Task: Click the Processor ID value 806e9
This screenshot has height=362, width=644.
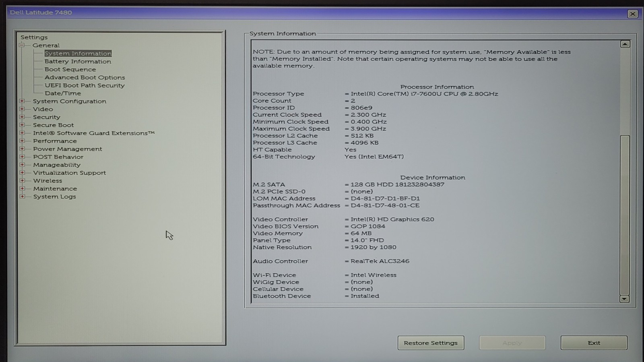Action: click(361, 108)
